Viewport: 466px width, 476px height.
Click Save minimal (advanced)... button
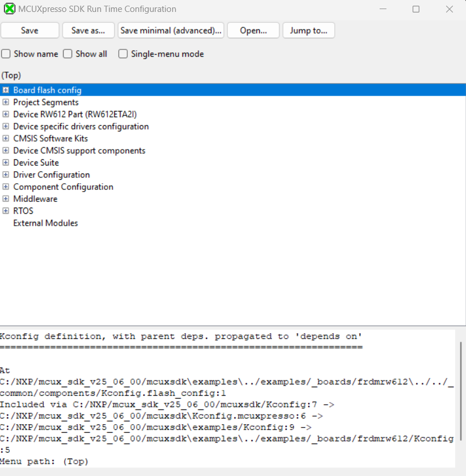(171, 30)
